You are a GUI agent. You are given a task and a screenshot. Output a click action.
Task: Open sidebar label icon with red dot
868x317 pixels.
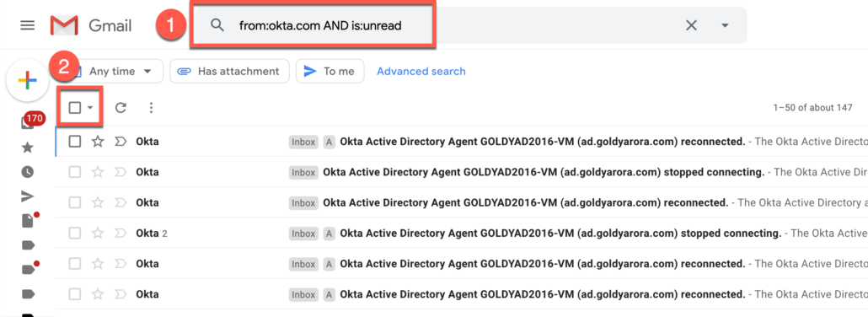pyautogui.click(x=29, y=269)
